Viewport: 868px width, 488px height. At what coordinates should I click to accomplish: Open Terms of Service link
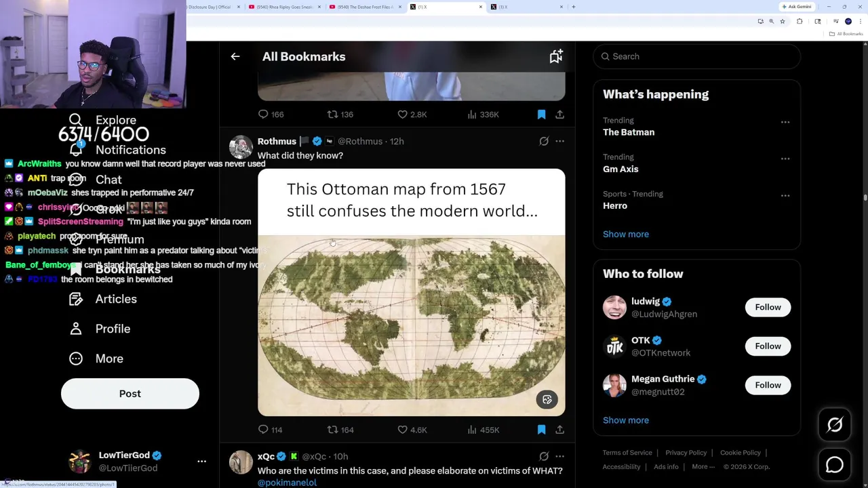[x=627, y=453]
